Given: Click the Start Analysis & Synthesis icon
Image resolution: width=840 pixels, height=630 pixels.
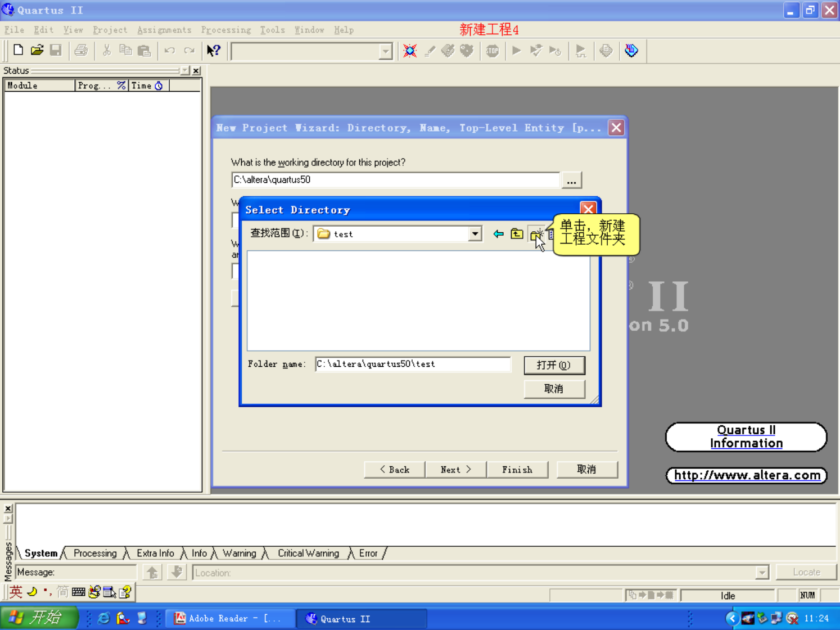Looking at the screenshot, I should [x=536, y=51].
